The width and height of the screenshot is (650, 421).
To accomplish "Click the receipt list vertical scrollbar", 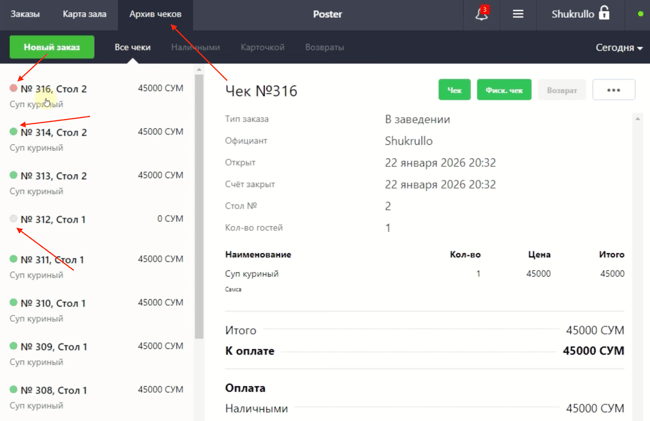I will tap(199, 200).
